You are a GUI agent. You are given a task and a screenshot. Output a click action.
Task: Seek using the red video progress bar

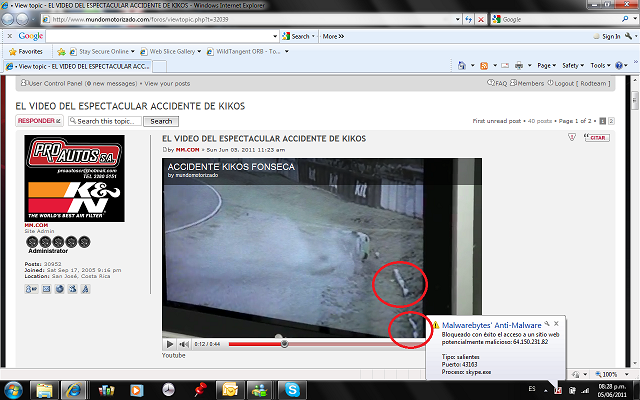coord(300,344)
